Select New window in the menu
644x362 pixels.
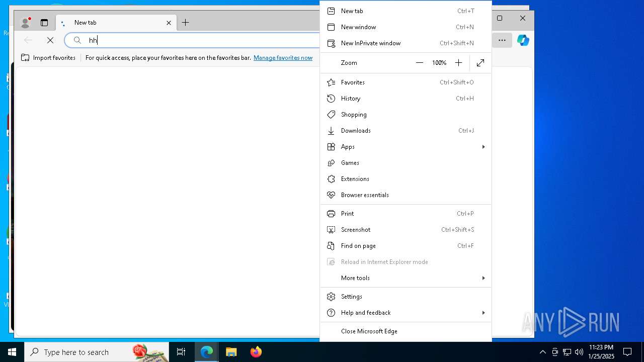click(406, 27)
